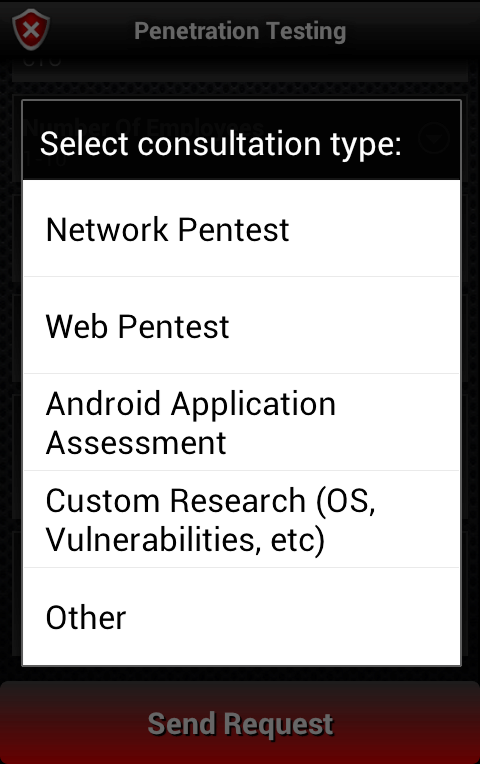Tap the black Penetration Testing app title bar
The image size is (480, 764).
click(x=240, y=30)
